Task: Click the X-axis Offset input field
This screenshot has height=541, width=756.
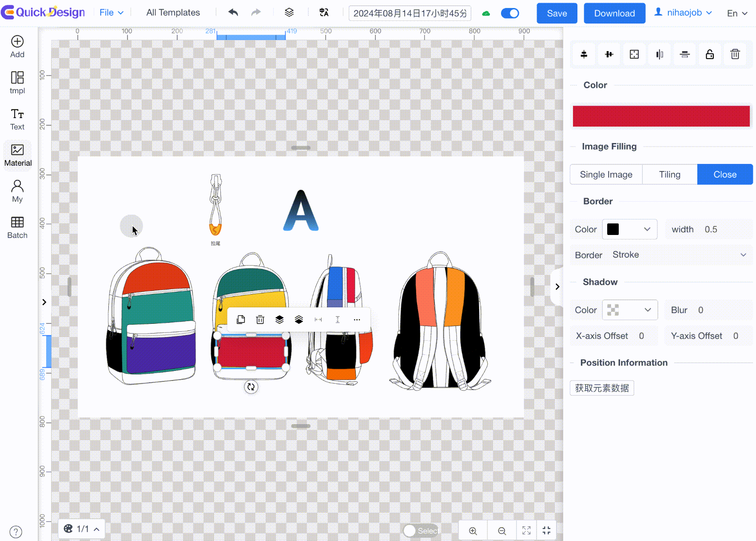Action: click(x=647, y=336)
